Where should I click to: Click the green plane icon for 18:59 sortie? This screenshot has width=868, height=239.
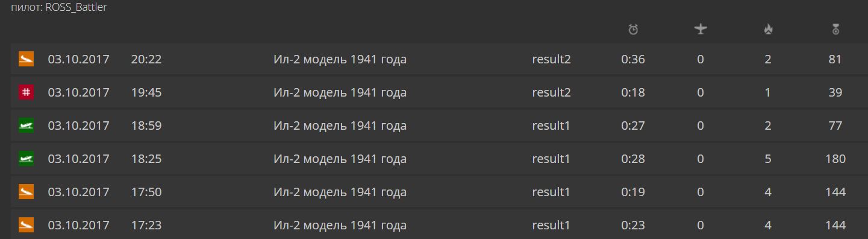point(26,126)
